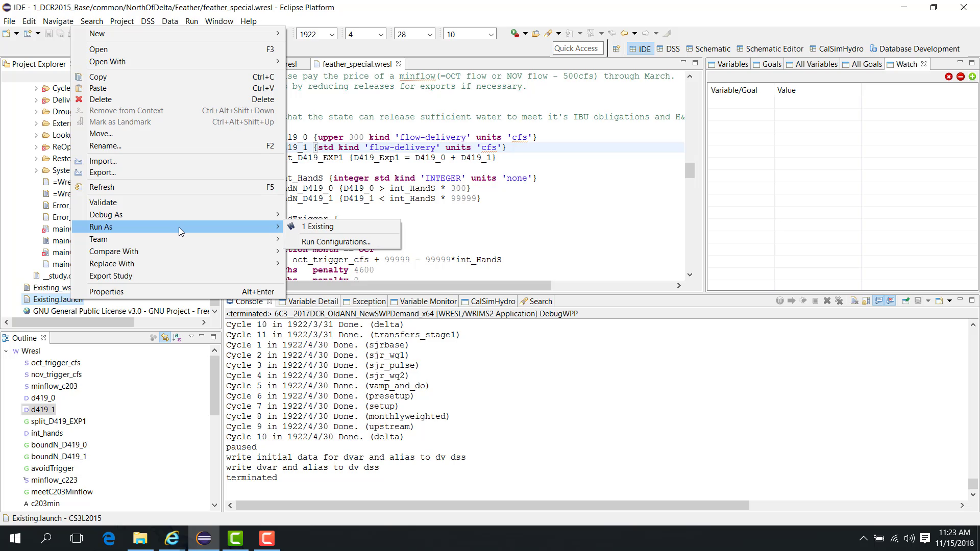980x551 pixels.
Task: Open the Outline view menu triangle
Action: (191, 337)
